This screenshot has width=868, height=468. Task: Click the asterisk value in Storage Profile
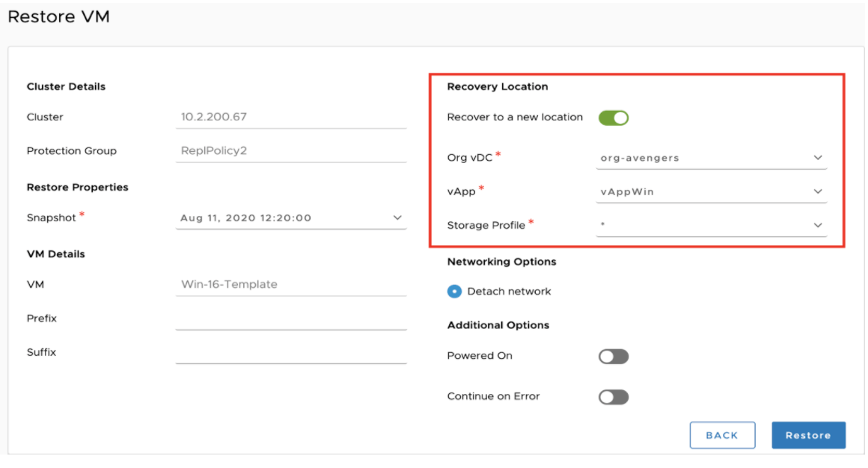coord(603,226)
